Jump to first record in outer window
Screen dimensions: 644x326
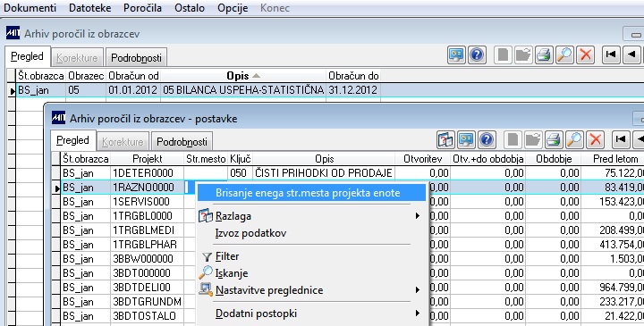click(611, 55)
